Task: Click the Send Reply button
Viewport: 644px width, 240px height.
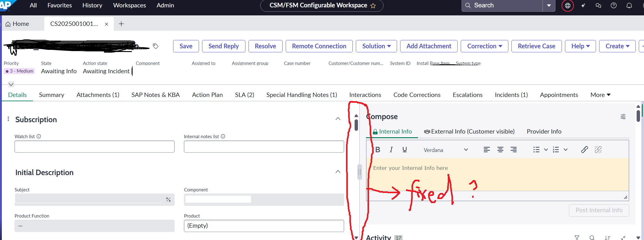Action: (224, 46)
